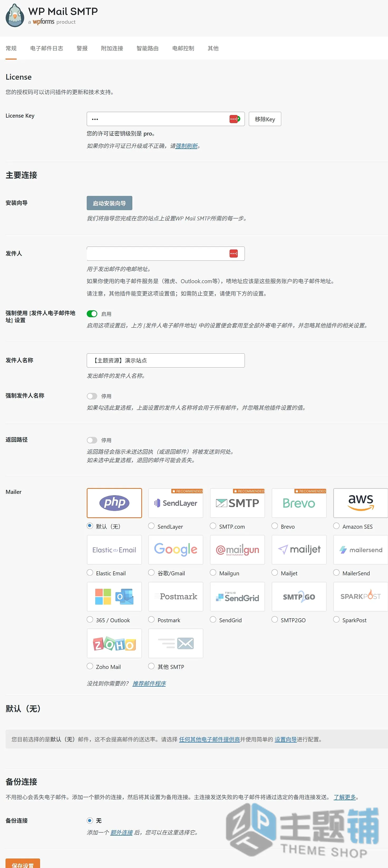Focus the 发件人 email input field

[x=166, y=253]
